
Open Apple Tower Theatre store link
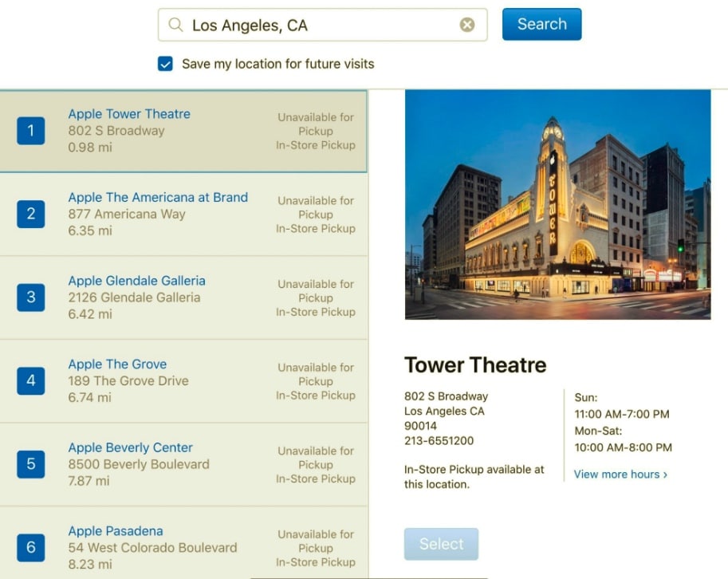pyautogui.click(x=129, y=114)
